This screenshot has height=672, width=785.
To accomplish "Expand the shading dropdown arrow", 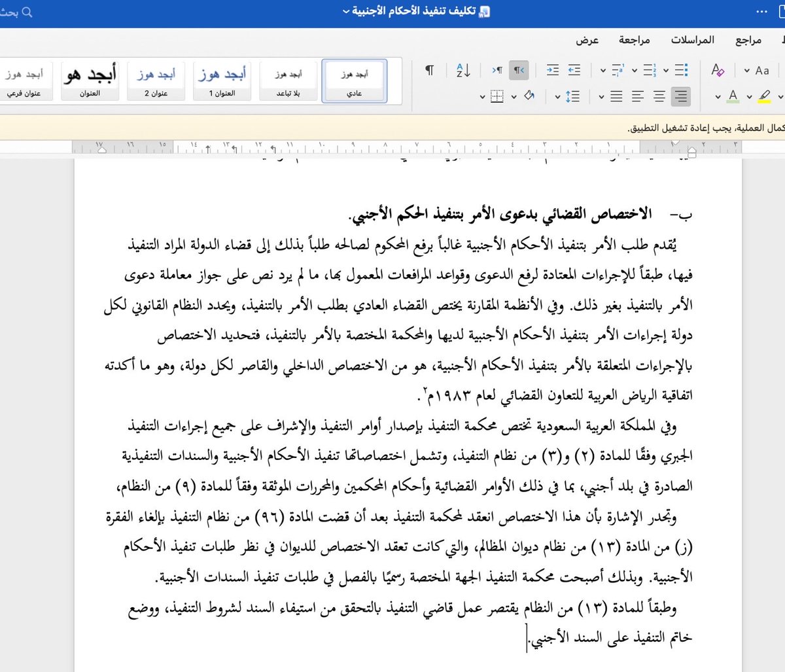I will pos(514,97).
